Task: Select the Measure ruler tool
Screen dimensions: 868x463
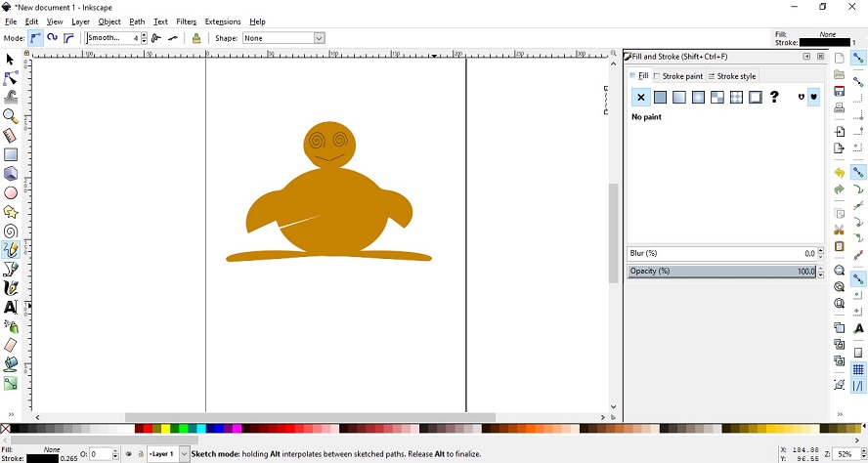Action: click(11, 136)
